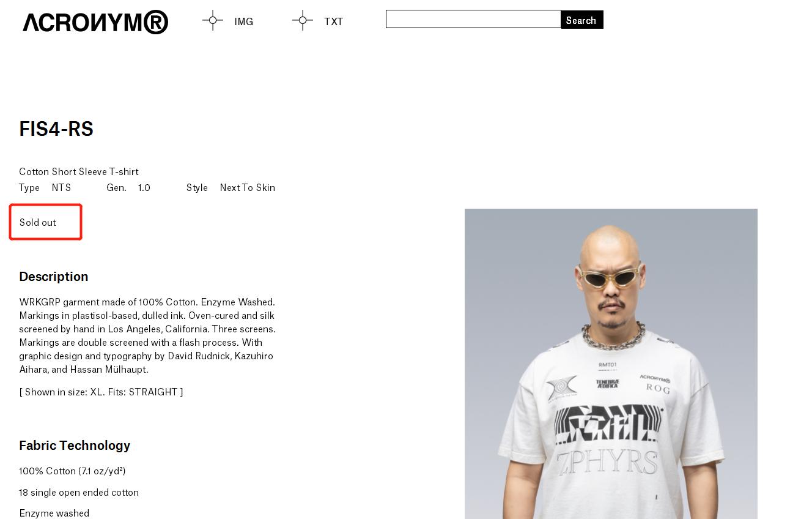The height and width of the screenshot is (519, 812).
Task: Click the Cotton Short Sleeve T-shirt subtitle
Action: click(79, 171)
